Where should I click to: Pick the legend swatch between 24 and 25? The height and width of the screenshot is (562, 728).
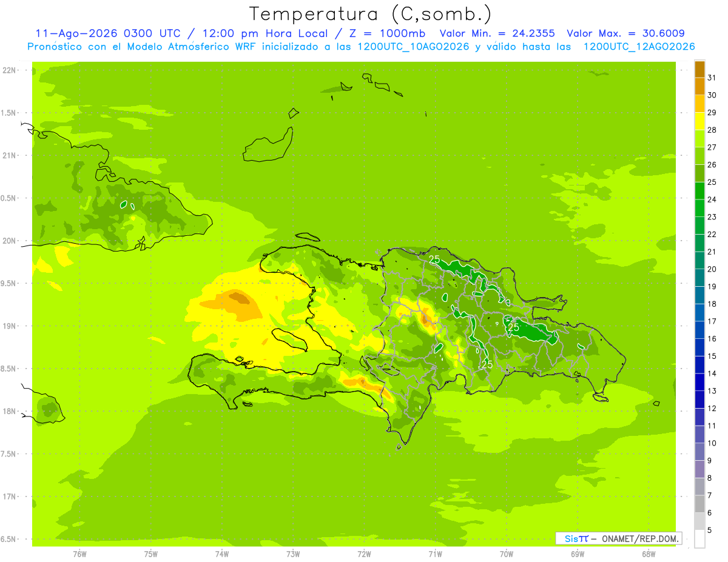(699, 191)
